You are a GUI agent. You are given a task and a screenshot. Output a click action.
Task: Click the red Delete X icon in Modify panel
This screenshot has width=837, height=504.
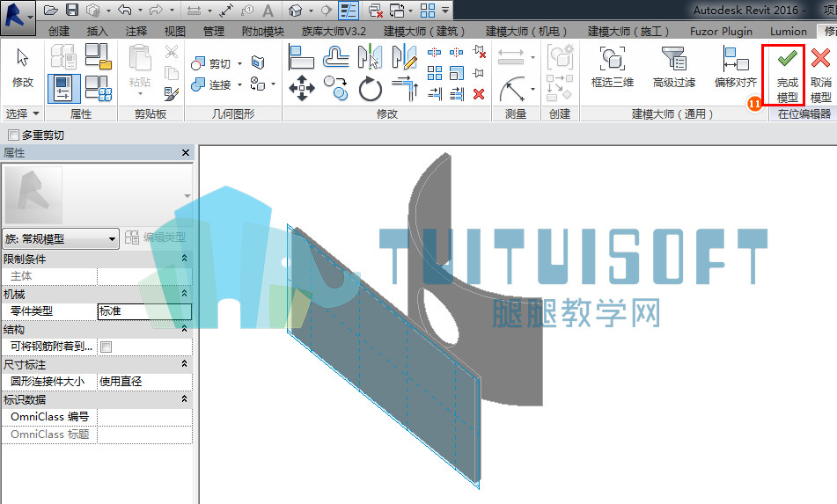click(x=479, y=94)
